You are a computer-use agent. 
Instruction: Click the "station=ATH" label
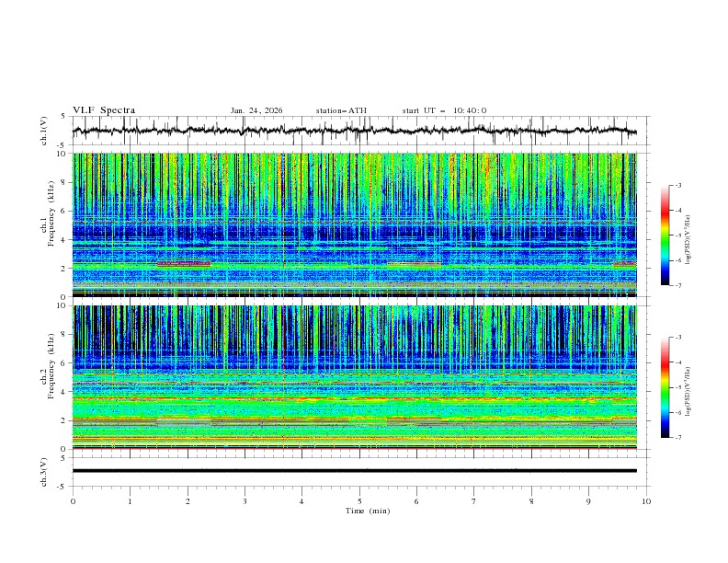(341, 110)
